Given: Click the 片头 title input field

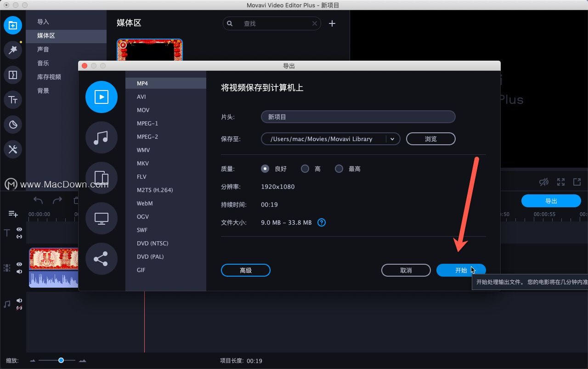Looking at the screenshot, I should 358,117.
